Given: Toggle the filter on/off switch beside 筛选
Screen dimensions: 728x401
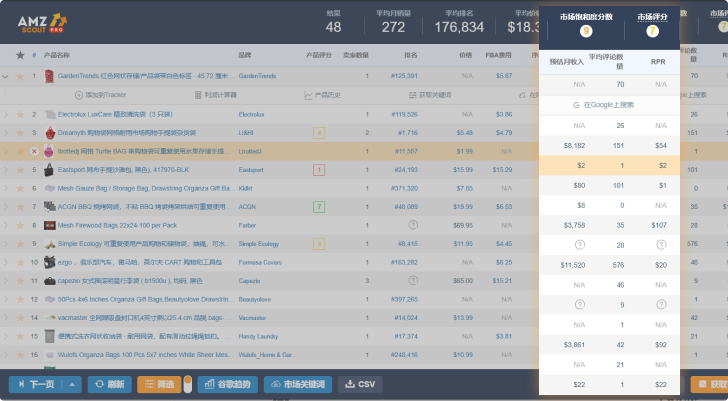Looking at the screenshot, I should (x=188, y=384).
